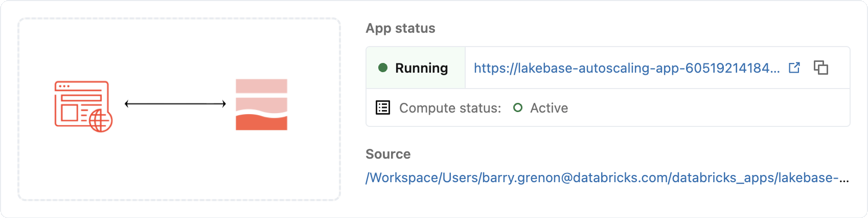This screenshot has width=868, height=218.
Task: Click the left arrowhead near app icon
Action: coord(127,104)
